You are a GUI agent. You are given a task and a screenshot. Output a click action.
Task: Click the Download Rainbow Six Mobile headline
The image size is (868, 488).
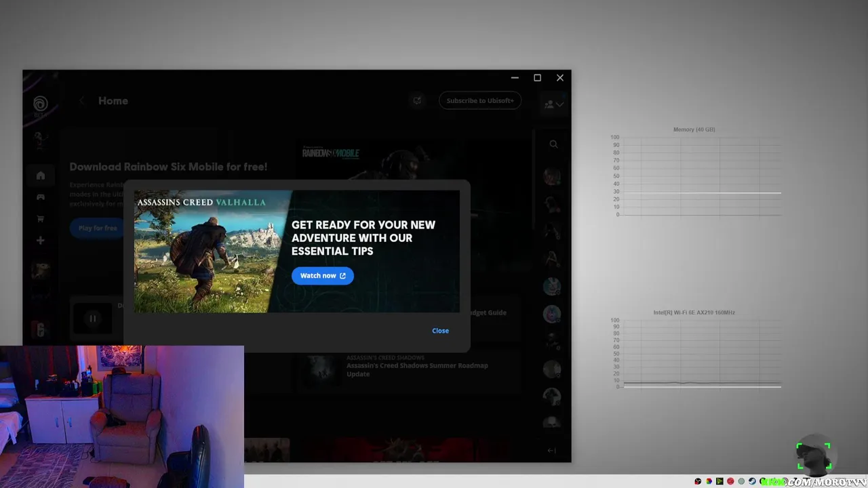pos(168,167)
